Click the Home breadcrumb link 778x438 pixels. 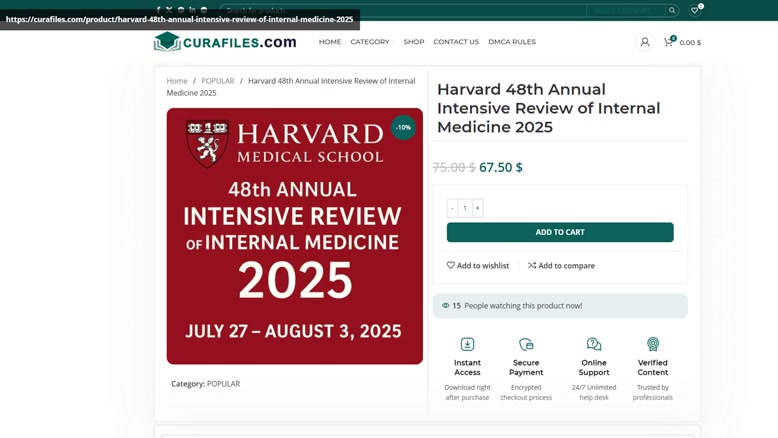click(x=177, y=81)
